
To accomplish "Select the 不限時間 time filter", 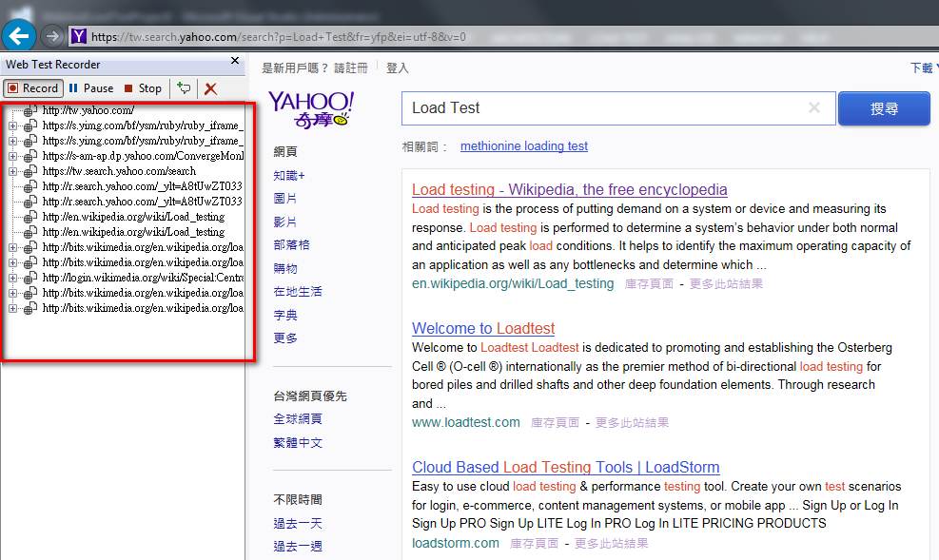I will coord(298,499).
